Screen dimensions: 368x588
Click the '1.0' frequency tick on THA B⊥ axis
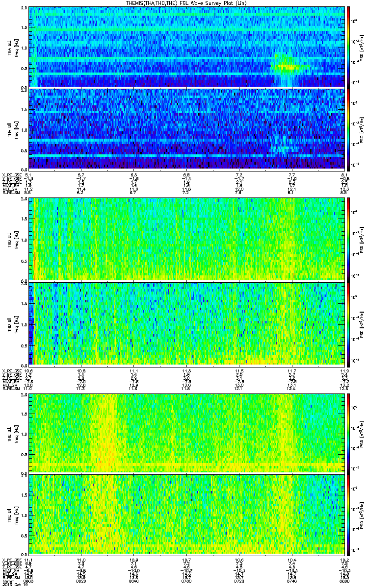pyautogui.click(x=24, y=48)
